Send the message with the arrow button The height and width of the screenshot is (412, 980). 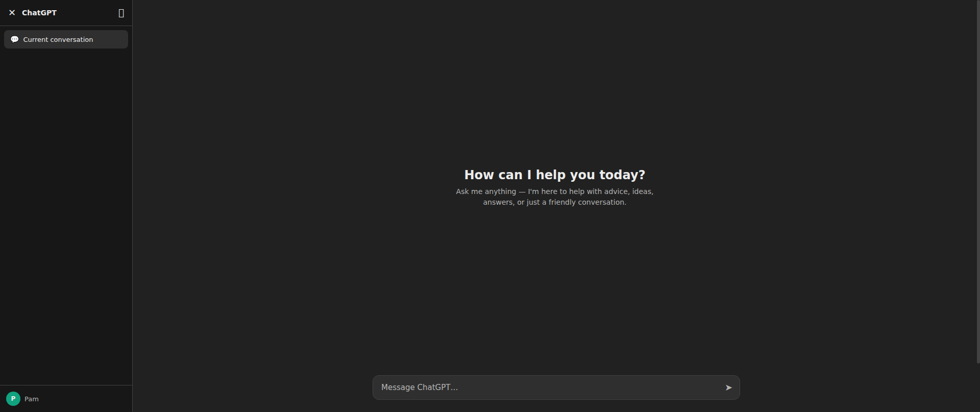(x=728, y=387)
